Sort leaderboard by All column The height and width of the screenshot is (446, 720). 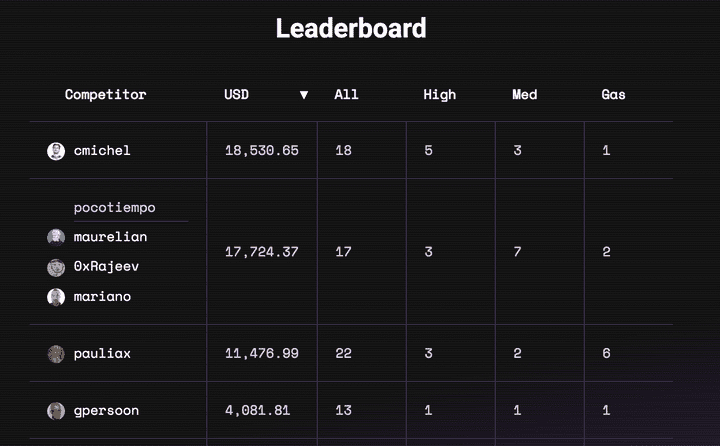346,95
